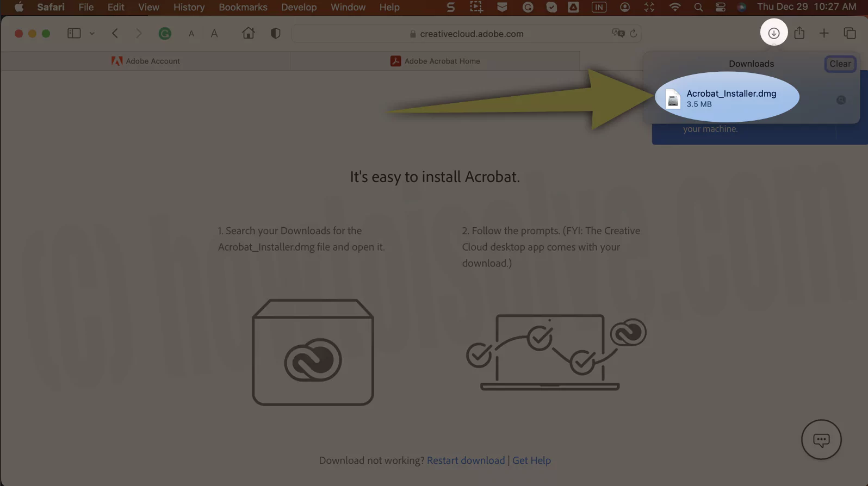The height and width of the screenshot is (486, 868).
Task: Open the privacy report shield icon
Action: [276, 33]
